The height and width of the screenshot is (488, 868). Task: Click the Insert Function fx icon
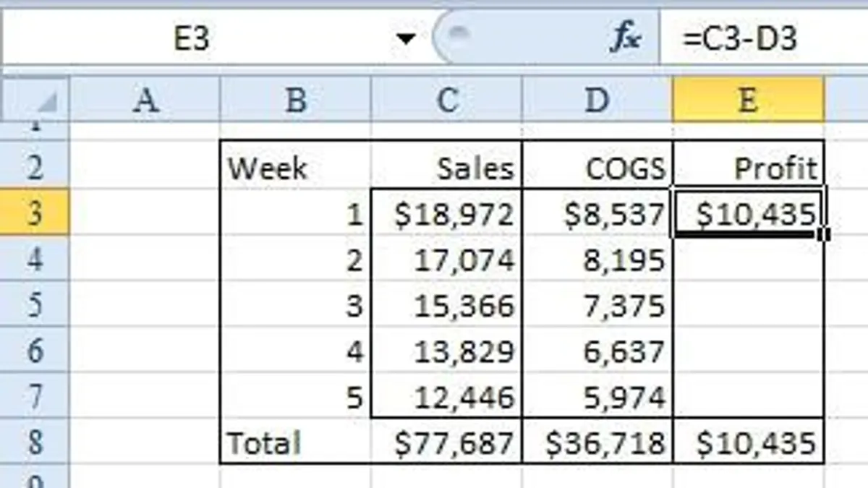coord(625,38)
